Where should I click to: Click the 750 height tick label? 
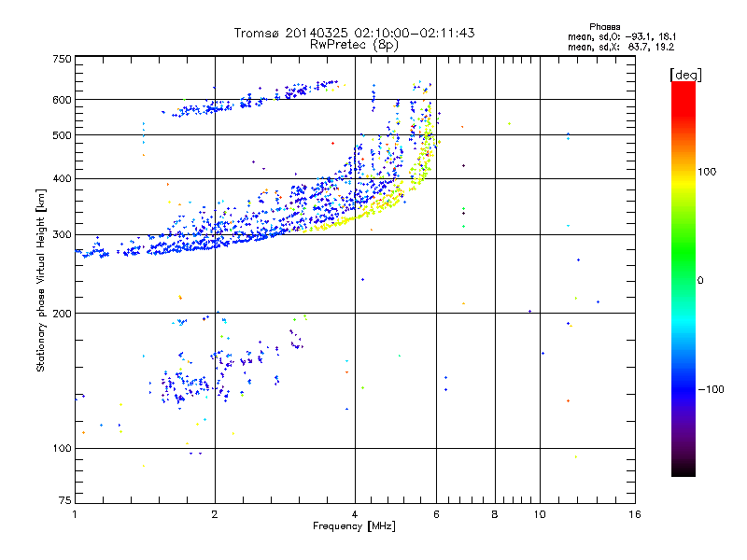(62, 59)
